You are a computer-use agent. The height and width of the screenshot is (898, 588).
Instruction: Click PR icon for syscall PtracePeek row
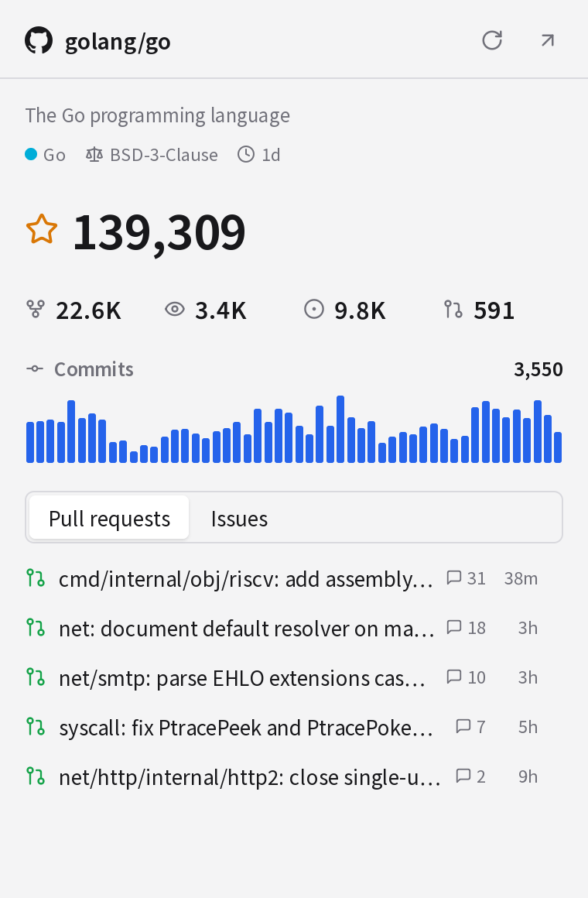36,727
